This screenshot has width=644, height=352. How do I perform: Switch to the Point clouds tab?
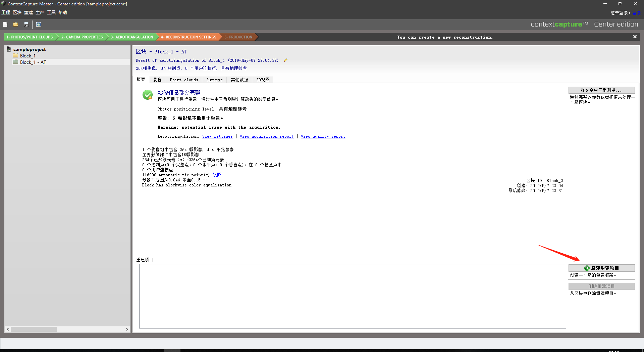[x=184, y=80]
